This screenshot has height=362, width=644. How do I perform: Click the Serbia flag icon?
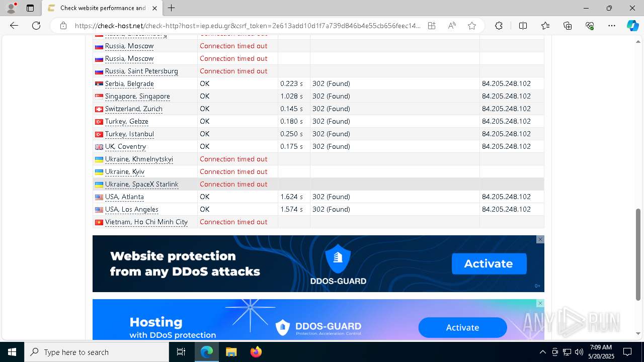click(x=99, y=84)
